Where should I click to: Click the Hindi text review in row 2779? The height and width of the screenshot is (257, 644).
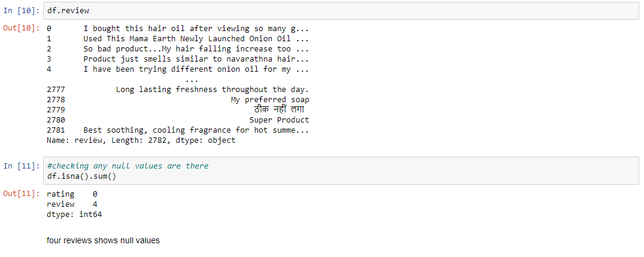280,109
